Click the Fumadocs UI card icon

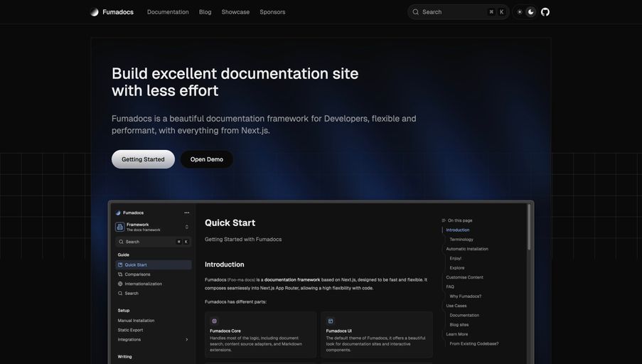(331, 321)
